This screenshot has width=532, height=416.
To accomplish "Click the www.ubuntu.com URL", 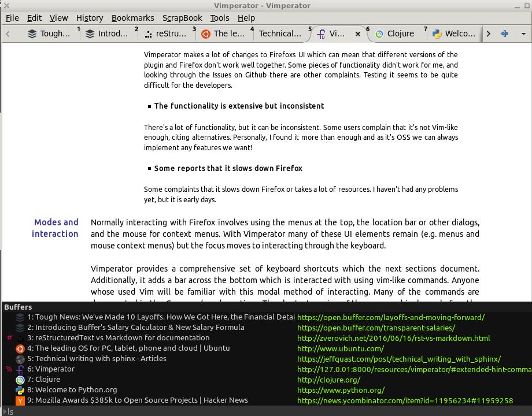I will 341,348.
